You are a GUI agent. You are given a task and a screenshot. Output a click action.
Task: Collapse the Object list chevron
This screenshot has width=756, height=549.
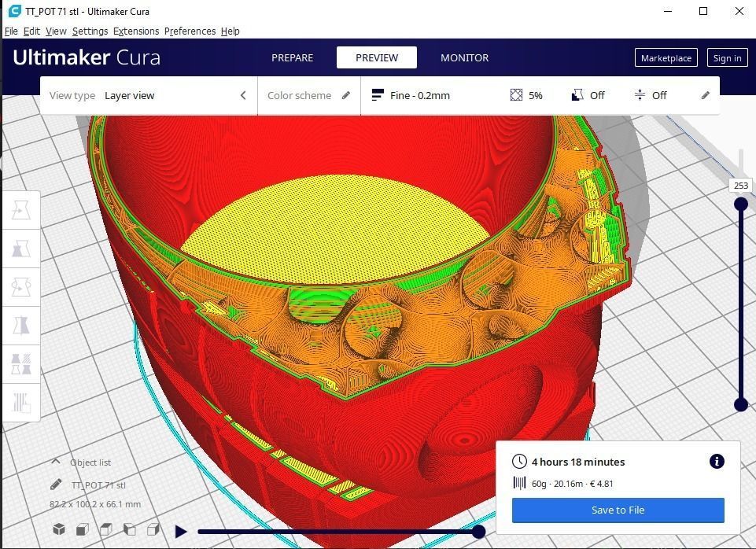(x=56, y=461)
